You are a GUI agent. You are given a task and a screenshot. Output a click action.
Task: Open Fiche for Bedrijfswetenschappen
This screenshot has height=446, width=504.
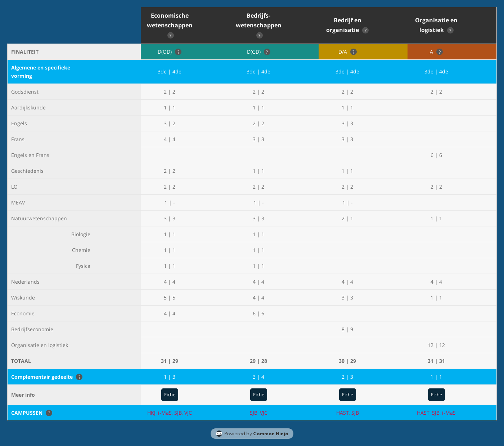tap(258, 395)
